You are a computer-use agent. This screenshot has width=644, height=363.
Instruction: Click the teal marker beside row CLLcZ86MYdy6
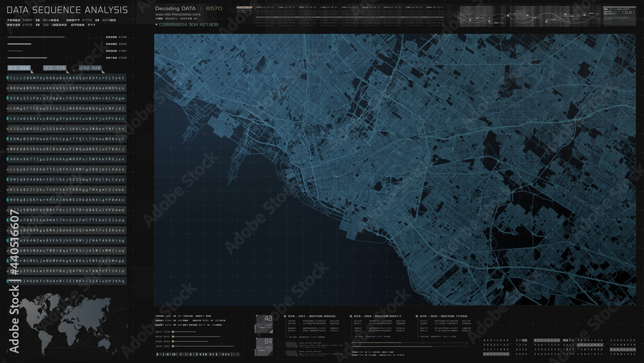[x=8, y=78]
